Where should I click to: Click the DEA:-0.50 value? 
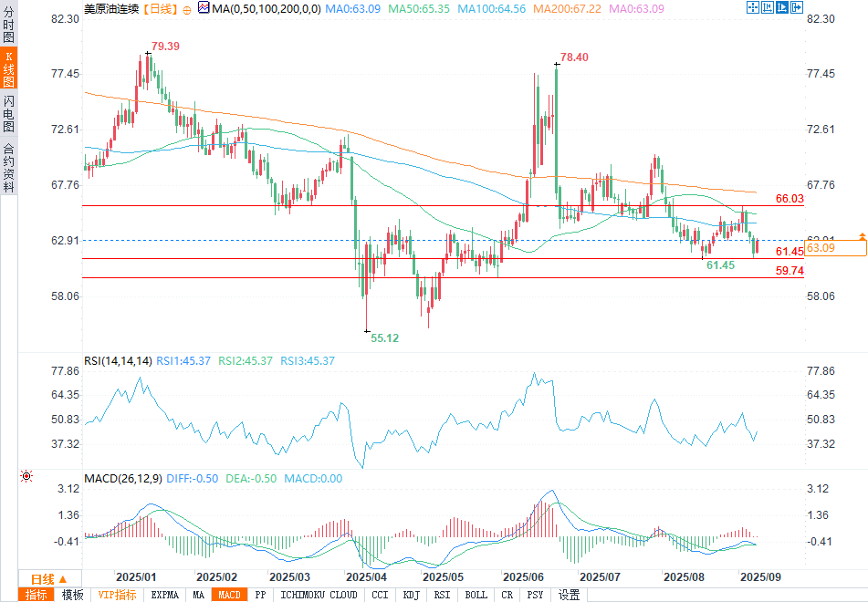[x=251, y=479]
